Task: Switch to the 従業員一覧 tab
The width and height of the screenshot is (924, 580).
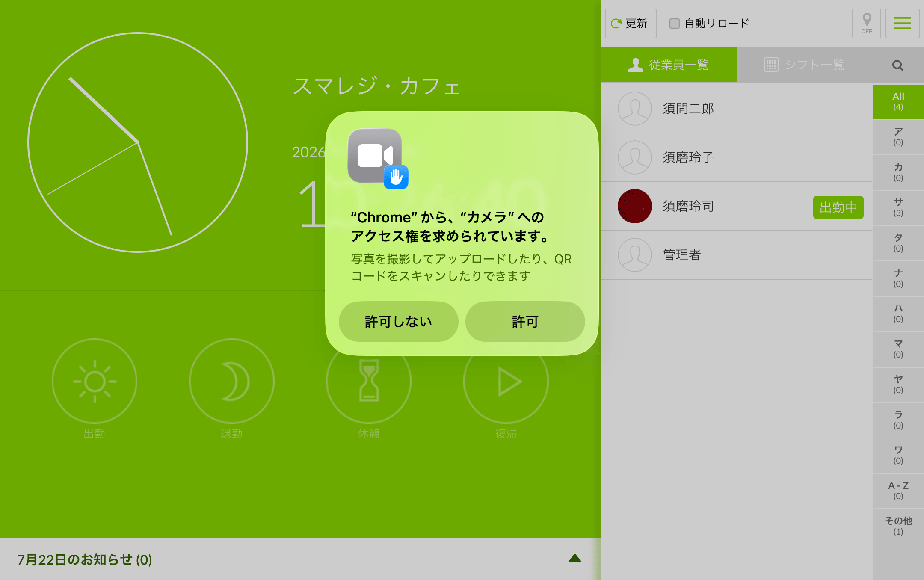Action: [668, 65]
